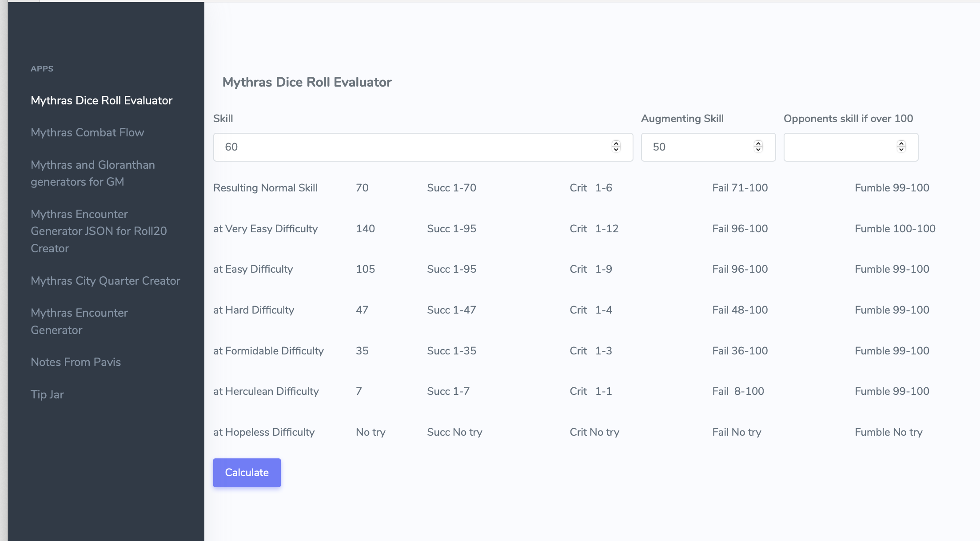Screen dimensions: 980x541
Task: Open Mythras and Gloranthan generators for GM
Action: coord(92,173)
